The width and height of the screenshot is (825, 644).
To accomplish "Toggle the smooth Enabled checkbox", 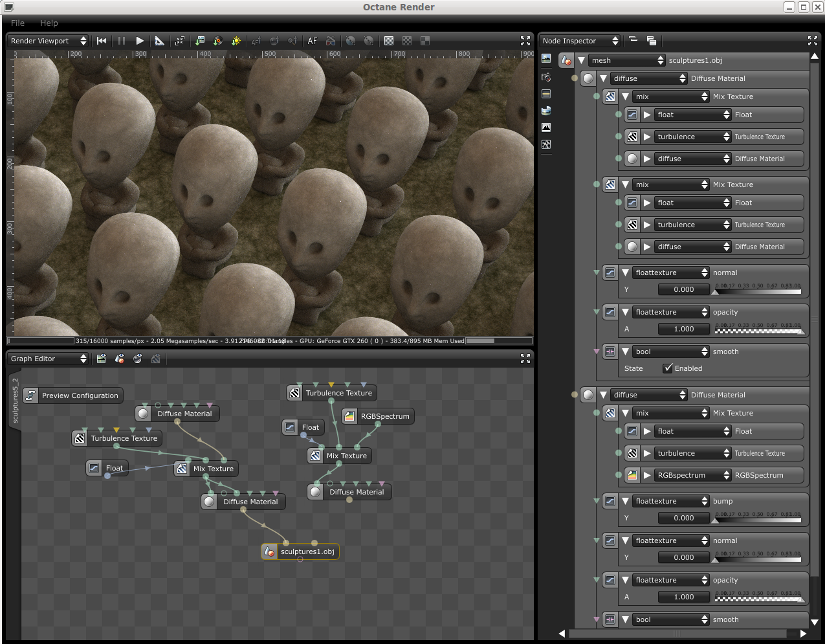I will 668,368.
